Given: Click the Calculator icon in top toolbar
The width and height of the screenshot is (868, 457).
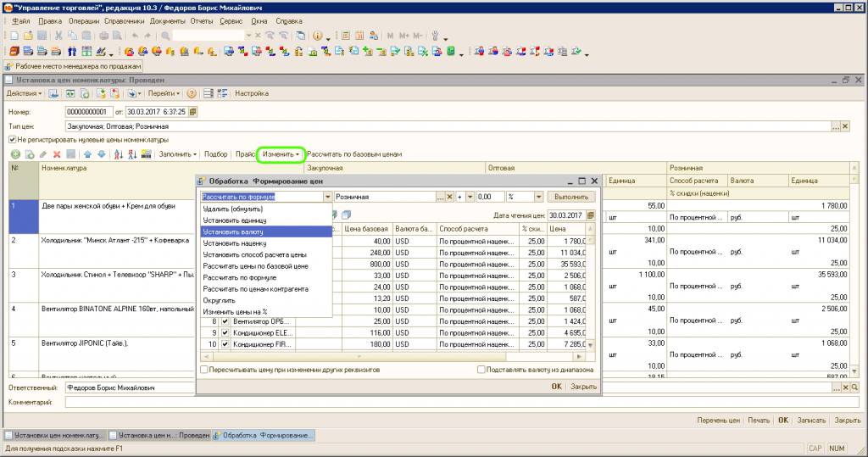Looking at the screenshot, I should [x=346, y=36].
